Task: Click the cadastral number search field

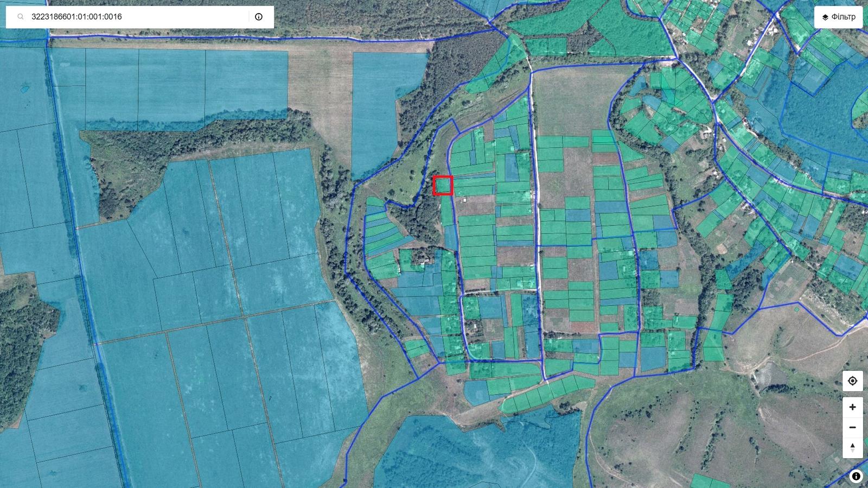Action: [x=136, y=17]
